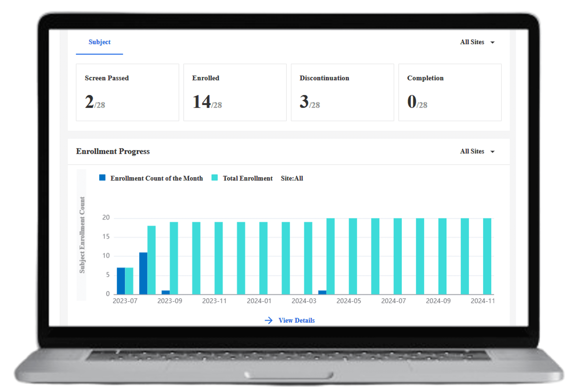Click the teal Total Enrollment legend square
Screen dimensions: 581x392
(215, 178)
